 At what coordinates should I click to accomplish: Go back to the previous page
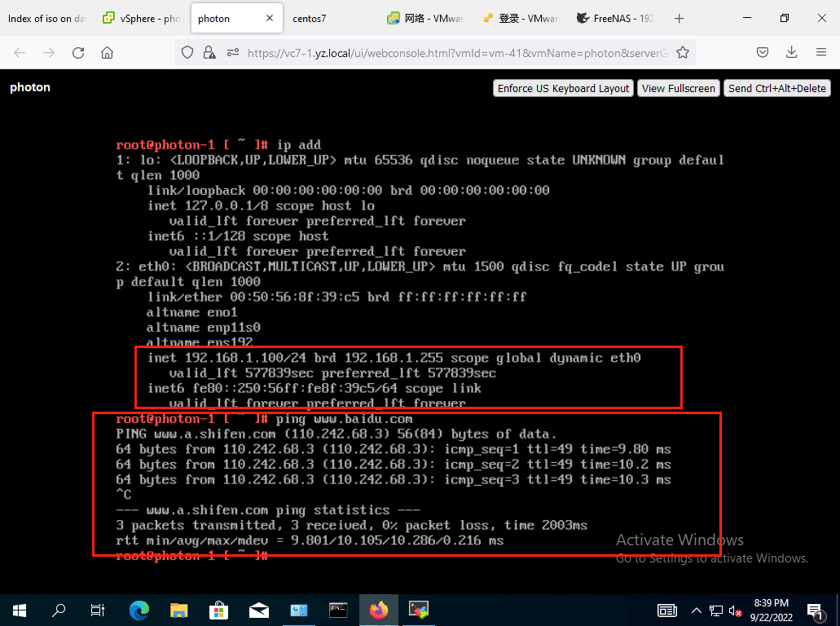(x=20, y=52)
